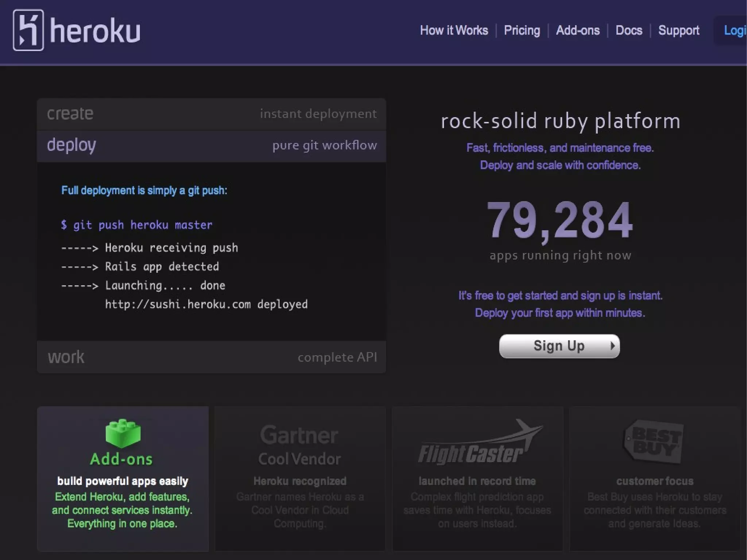Click the 79,284 apps running counter
Image resolution: width=747 pixels, height=560 pixels.
tap(560, 220)
